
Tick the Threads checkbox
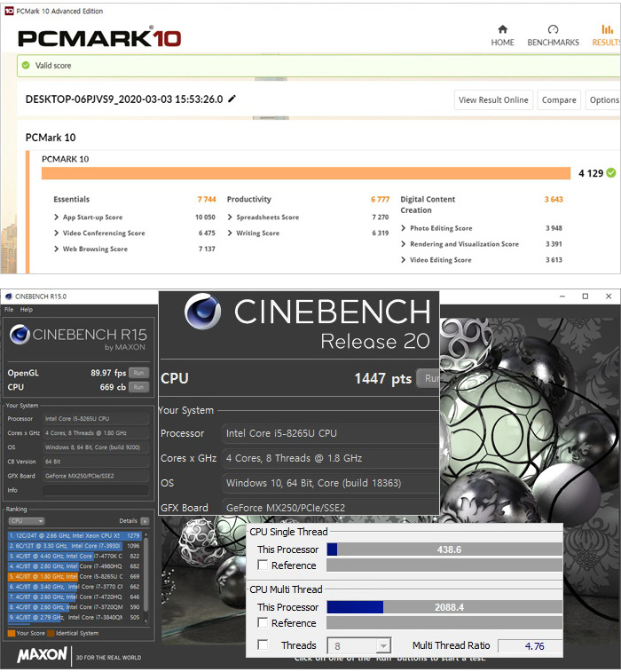coord(262,645)
